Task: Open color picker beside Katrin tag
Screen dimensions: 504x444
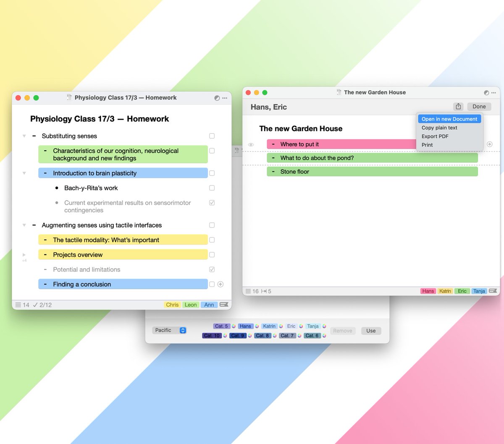Action: [281, 326]
